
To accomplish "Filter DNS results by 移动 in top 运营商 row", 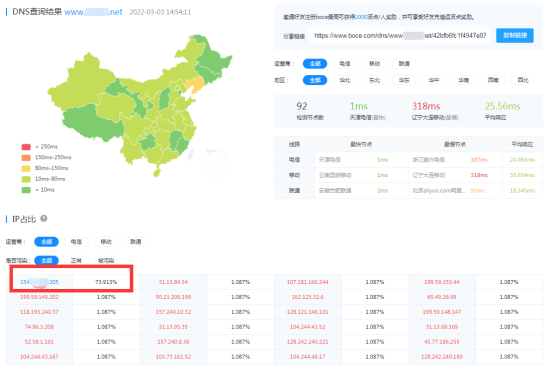I will coord(374,64).
